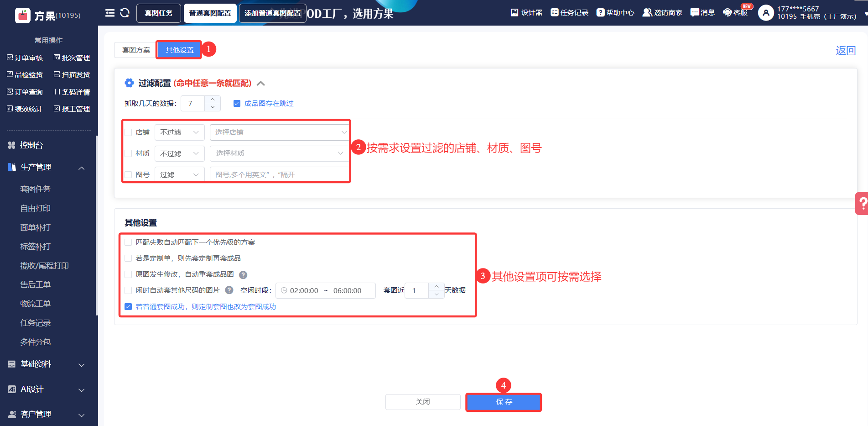868x426 pixels.
Task: Switch to 套图方案 tab
Action: click(135, 50)
